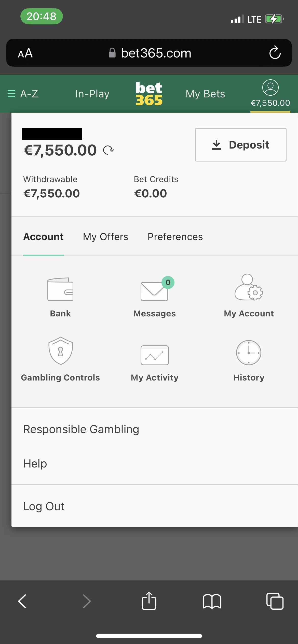Open Gambling Controls shield icon

[61, 351]
